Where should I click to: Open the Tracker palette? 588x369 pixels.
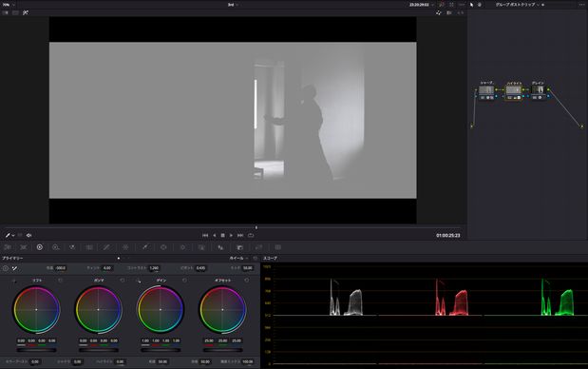(x=182, y=247)
